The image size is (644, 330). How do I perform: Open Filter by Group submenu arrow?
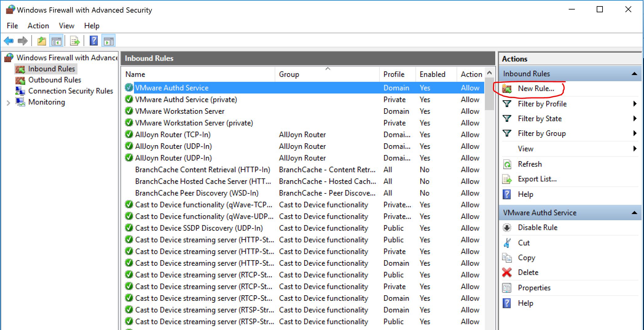(635, 133)
